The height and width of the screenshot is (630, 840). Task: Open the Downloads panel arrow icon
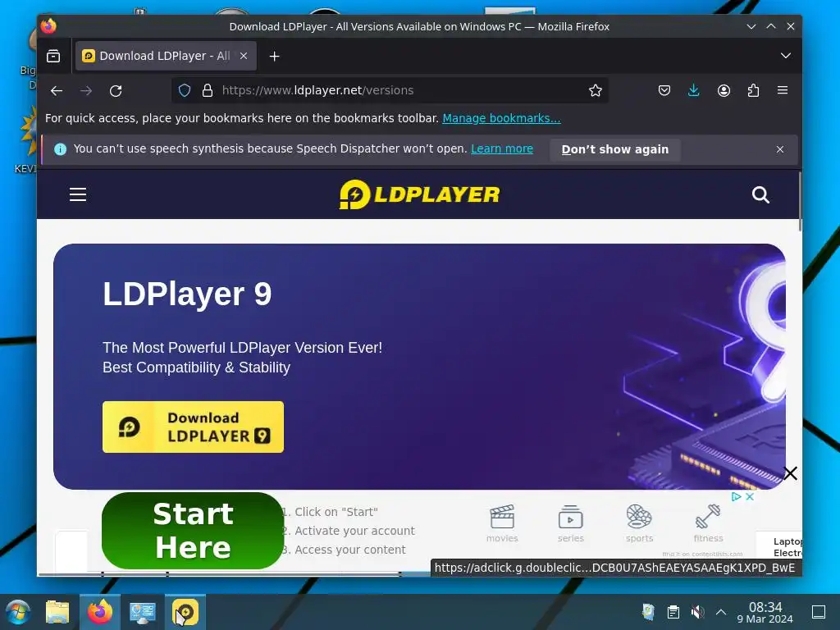click(x=694, y=90)
